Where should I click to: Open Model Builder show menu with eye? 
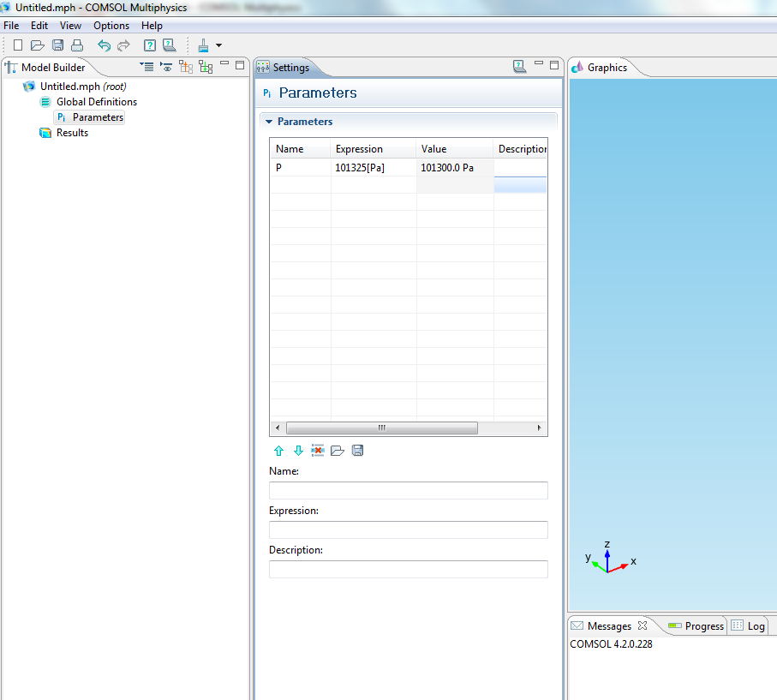point(166,67)
